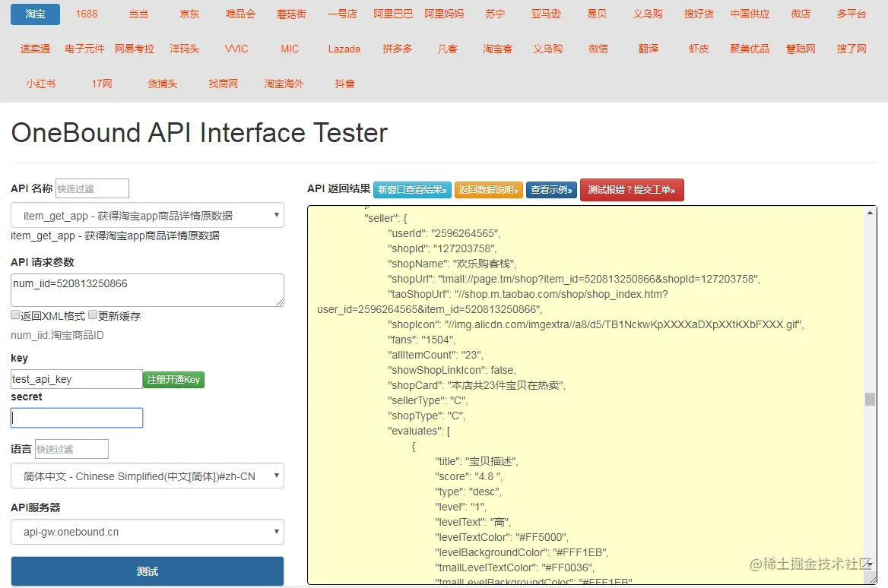The width and height of the screenshot is (888, 588).
Task: Open the 翻译 tab
Action: click(649, 49)
